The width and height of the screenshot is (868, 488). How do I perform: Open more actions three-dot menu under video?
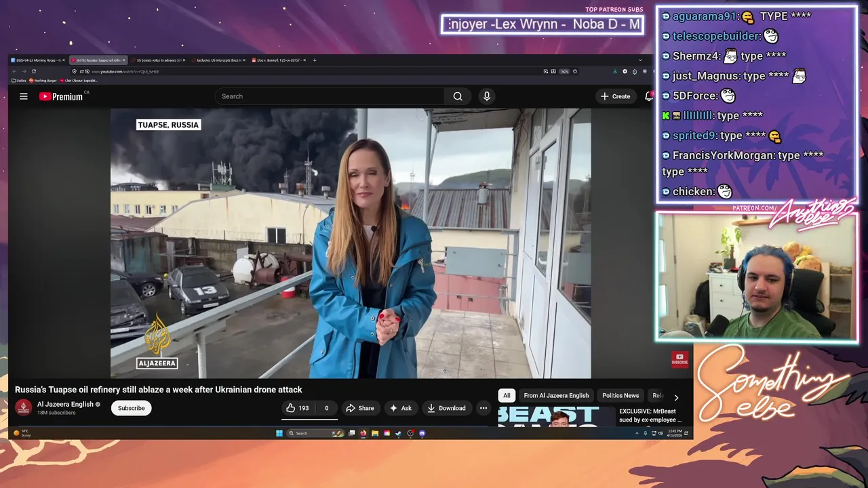tap(483, 408)
